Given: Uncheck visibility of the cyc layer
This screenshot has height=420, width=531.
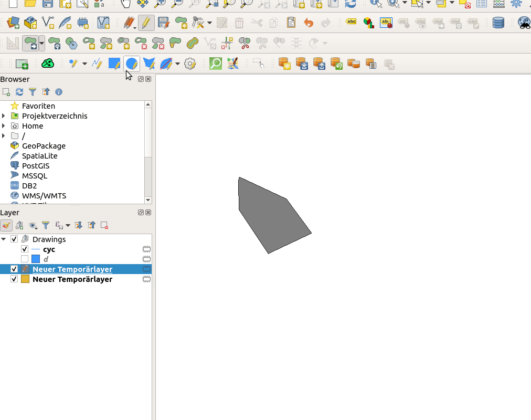Looking at the screenshot, I should (25, 249).
